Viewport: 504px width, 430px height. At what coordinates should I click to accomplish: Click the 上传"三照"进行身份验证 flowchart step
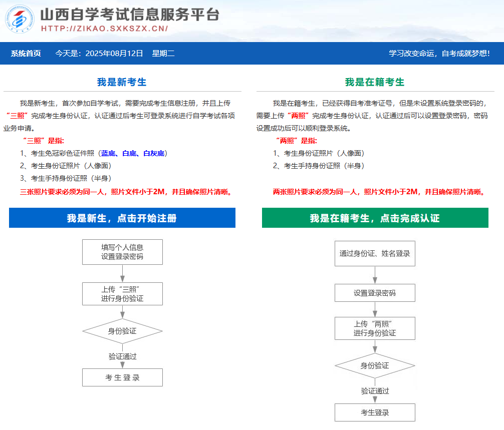click(x=122, y=294)
